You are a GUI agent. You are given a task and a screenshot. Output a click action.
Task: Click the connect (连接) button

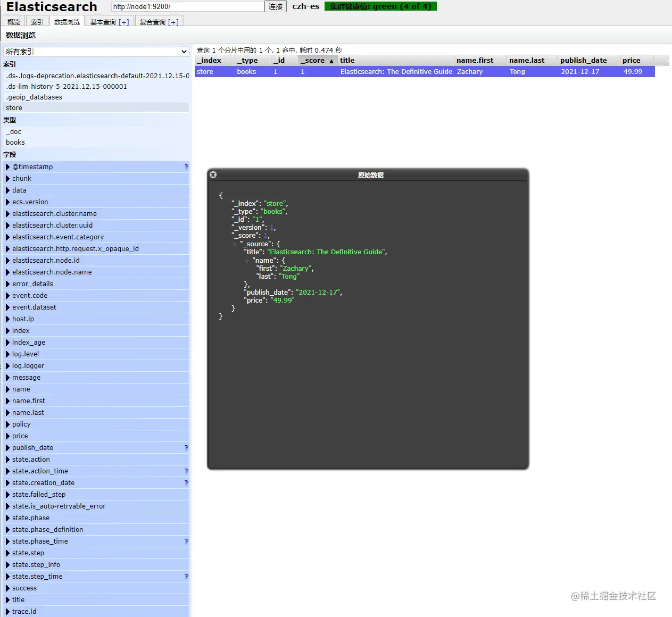pos(276,6)
